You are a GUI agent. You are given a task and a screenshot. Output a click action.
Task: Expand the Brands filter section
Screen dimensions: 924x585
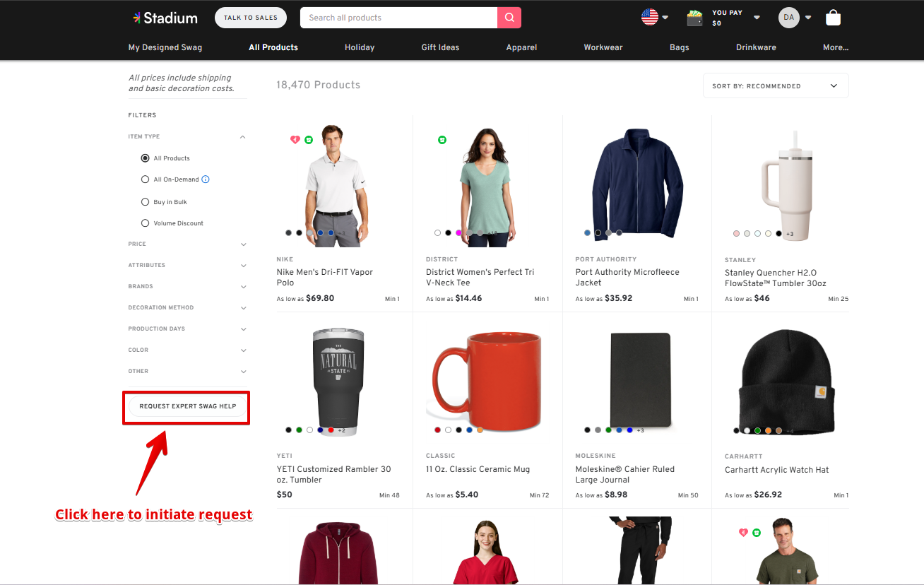(186, 287)
